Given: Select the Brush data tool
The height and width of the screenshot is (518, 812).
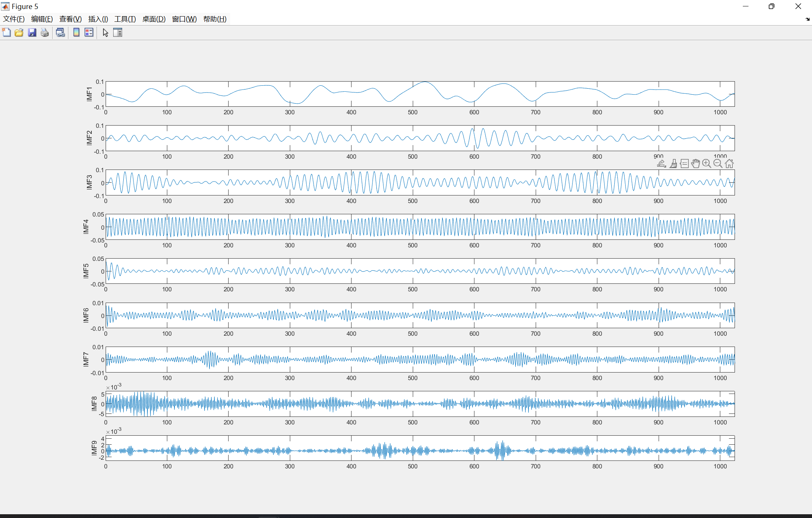Looking at the screenshot, I should tap(673, 164).
